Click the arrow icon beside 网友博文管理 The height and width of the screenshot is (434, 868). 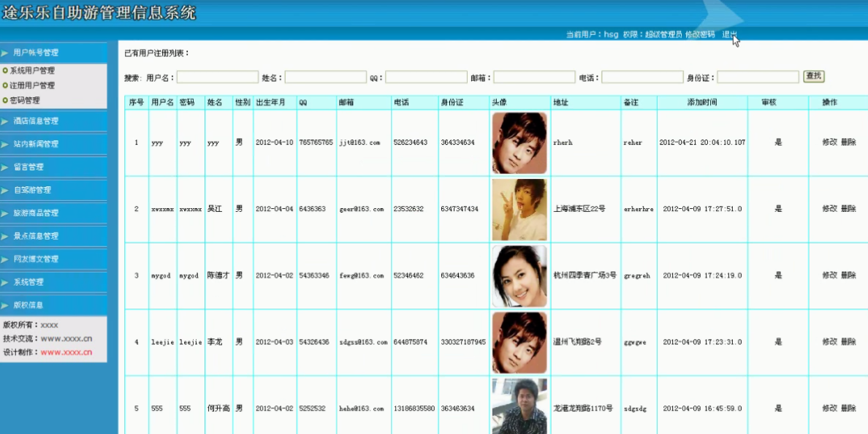point(5,259)
